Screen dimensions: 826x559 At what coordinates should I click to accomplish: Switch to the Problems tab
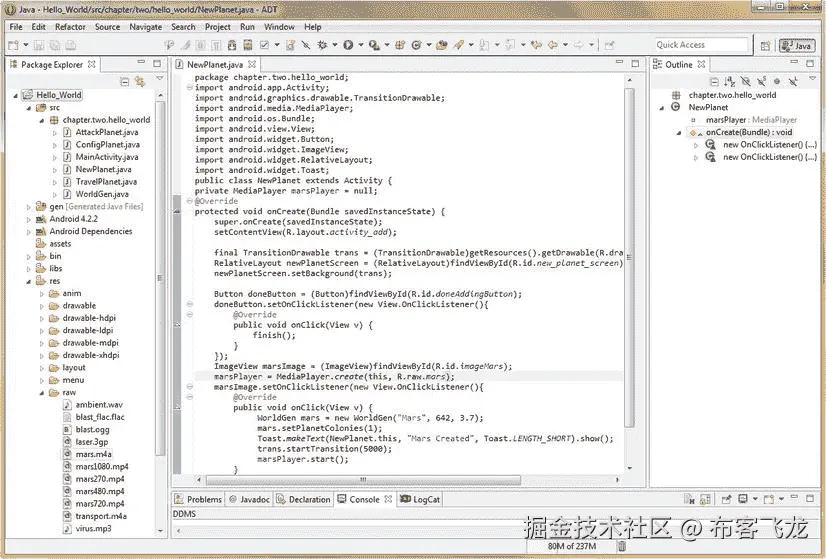[x=198, y=499]
